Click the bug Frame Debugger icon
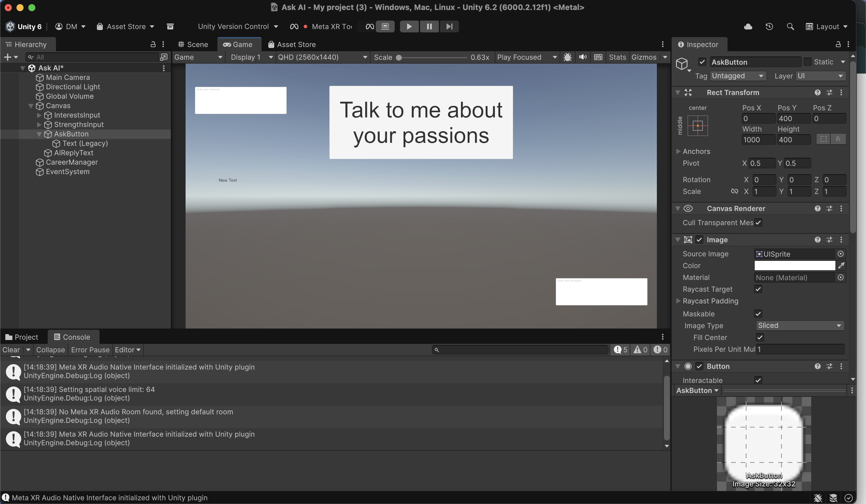The image size is (866, 504). 567,57
